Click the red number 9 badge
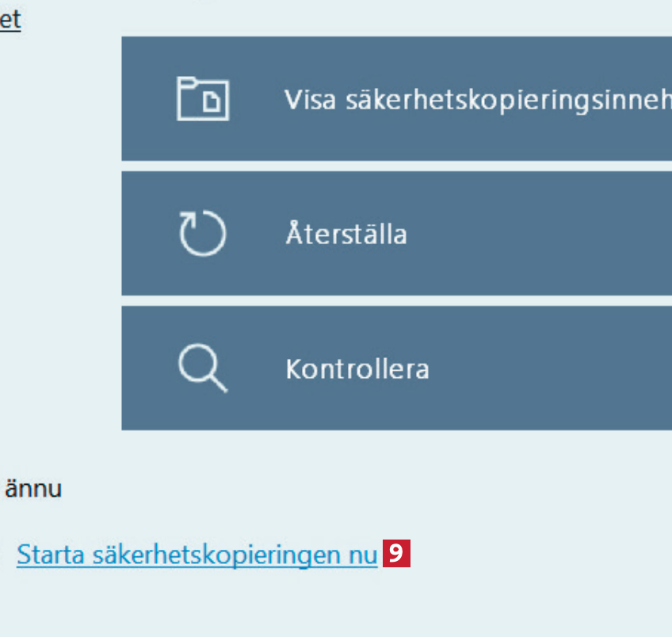672x637 pixels. (x=396, y=554)
